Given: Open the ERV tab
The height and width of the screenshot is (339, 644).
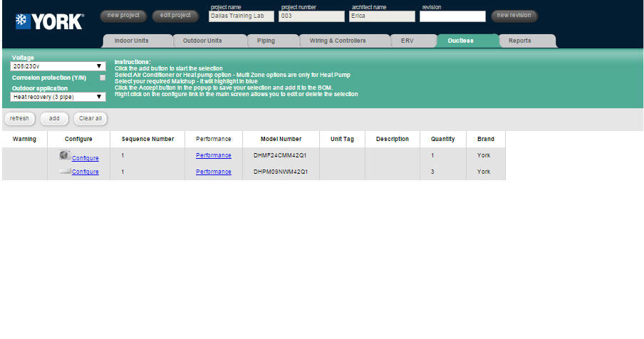Looking at the screenshot, I should click(406, 41).
